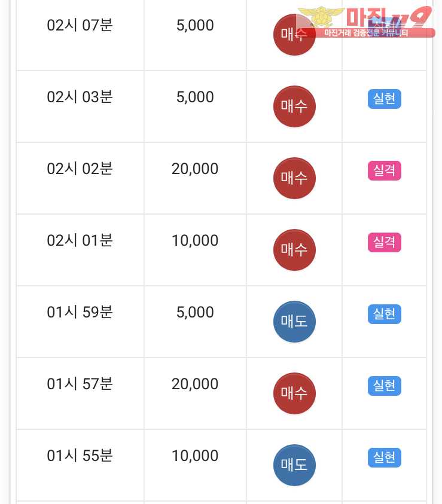Image resolution: width=442 pixels, height=504 pixels.
Task: Tap the 매수 circle at 02시 01분
Action: pos(294,249)
